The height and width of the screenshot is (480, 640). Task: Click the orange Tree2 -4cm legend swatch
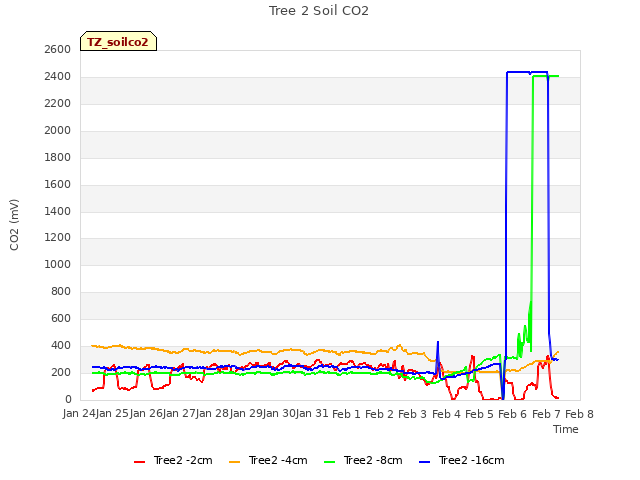(x=234, y=462)
